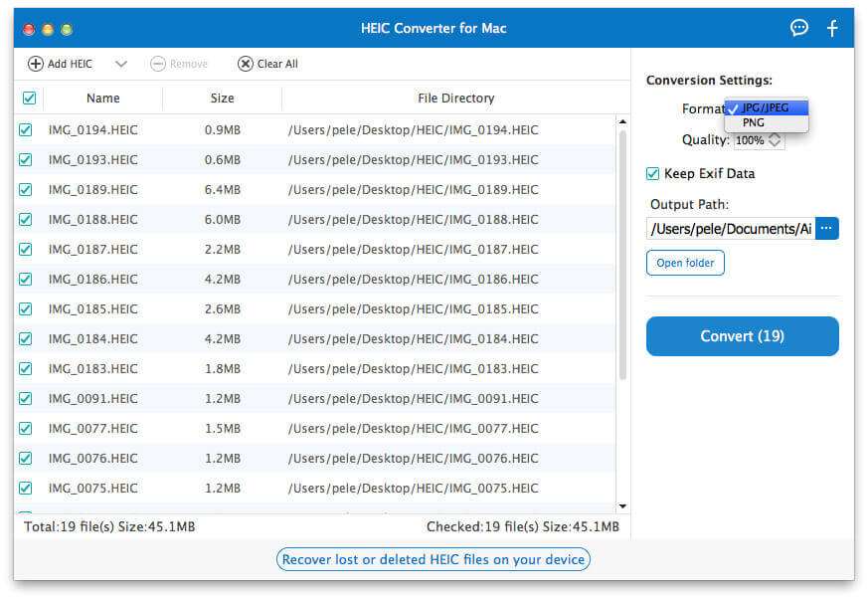The height and width of the screenshot is (600, 868).
Task: Expand the Add HEIC dropdown chevron
Action: pyautogui.click(x=121, y=64)
